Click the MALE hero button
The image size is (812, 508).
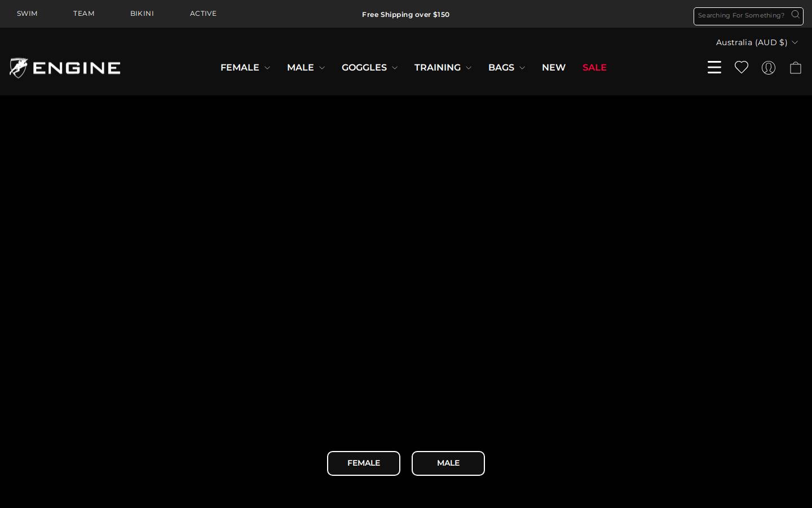point(448,463)
